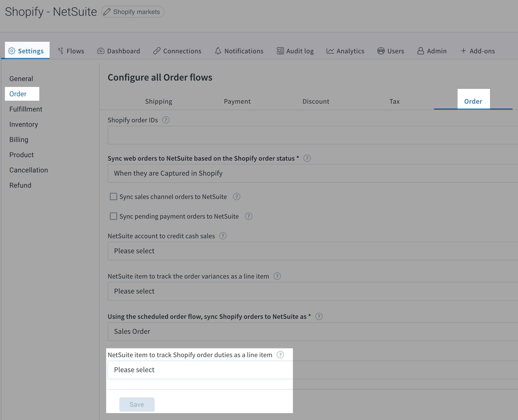Open the Audit log tab label
This screenshot has height=420, width=518.
click(300, 51)
